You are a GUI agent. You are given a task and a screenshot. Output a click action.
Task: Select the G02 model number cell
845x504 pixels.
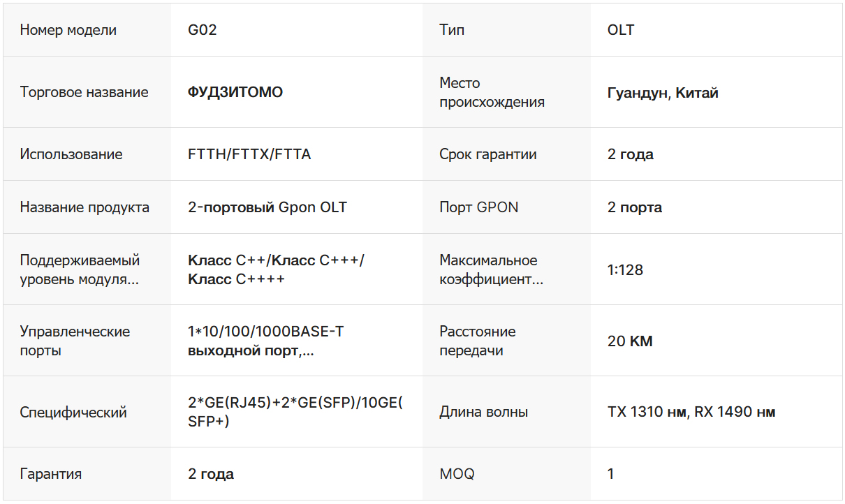click(x=203, y=30)
